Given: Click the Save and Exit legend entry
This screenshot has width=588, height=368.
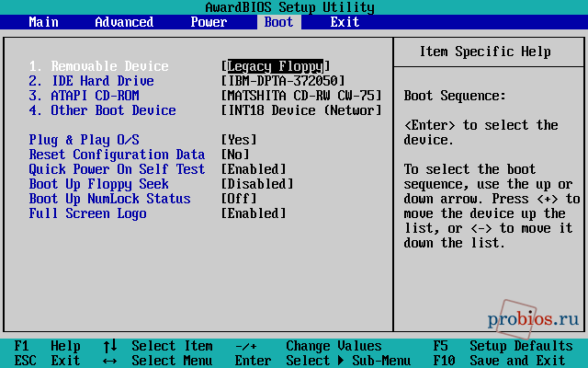Looking at the screenshot, I should click(517, 361).
